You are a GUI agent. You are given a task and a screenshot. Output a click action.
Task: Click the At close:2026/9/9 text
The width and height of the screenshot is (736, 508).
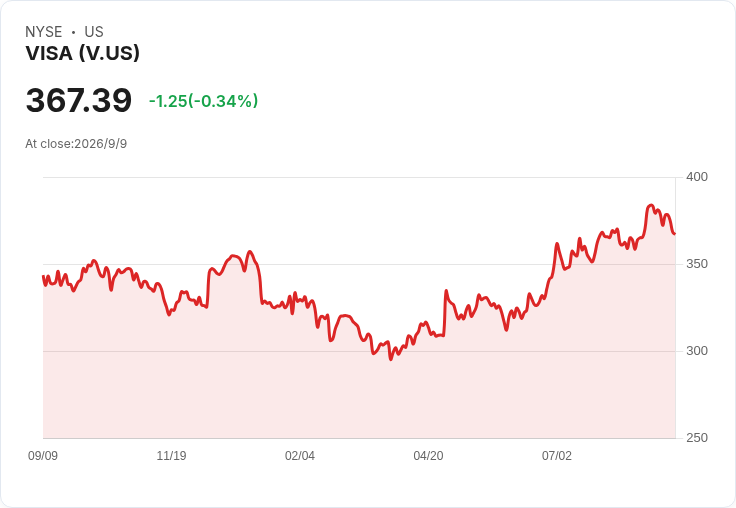pos(76,144)
